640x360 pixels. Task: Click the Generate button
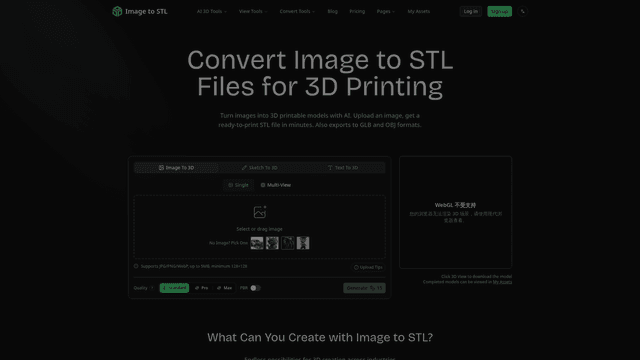pos(364,288)
